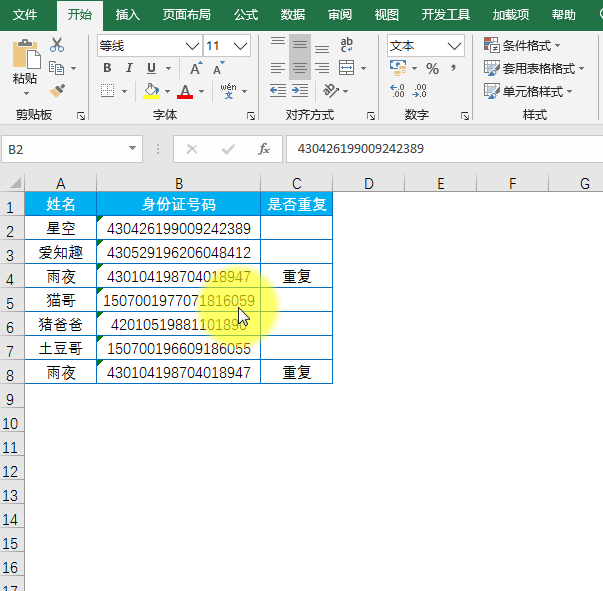Click the Name Box showing B2
Viewport: 603px width, 591px height.
coord(72,149)
